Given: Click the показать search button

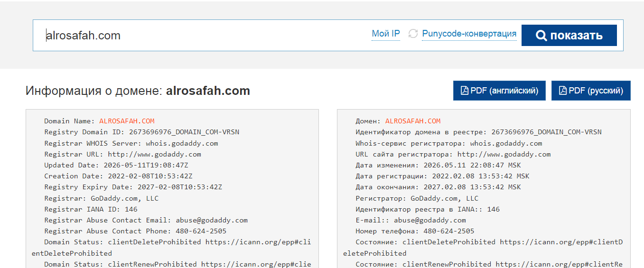Looking at the screenshot, I should click(569, 36).
